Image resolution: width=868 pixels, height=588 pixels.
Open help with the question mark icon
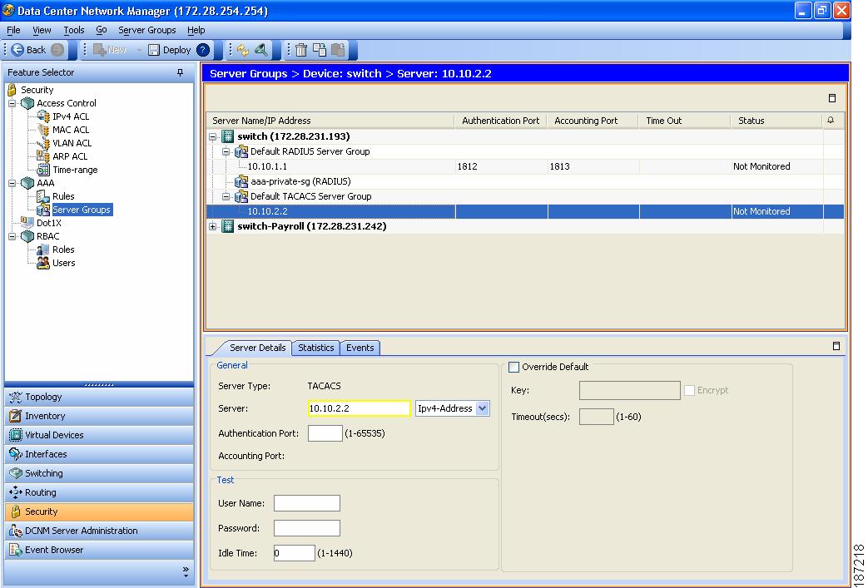[203, 50]
